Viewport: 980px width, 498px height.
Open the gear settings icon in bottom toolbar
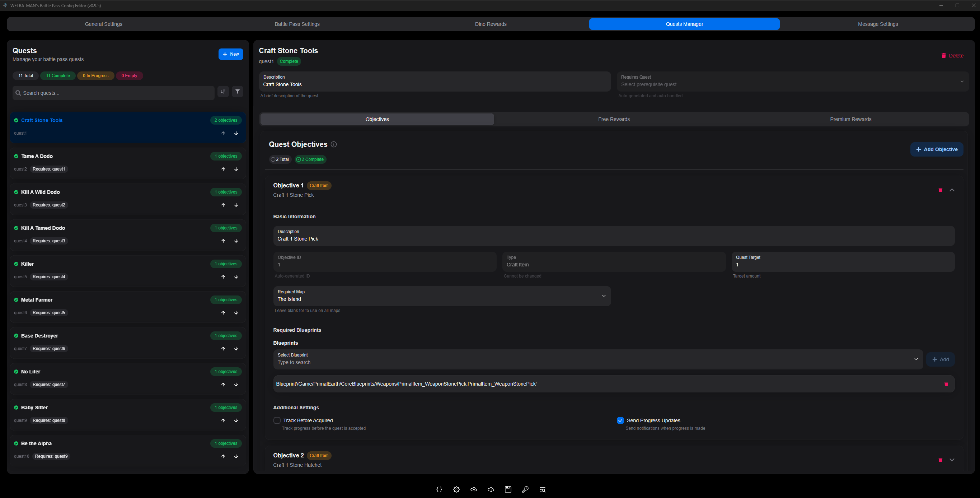tap(456, 490)
